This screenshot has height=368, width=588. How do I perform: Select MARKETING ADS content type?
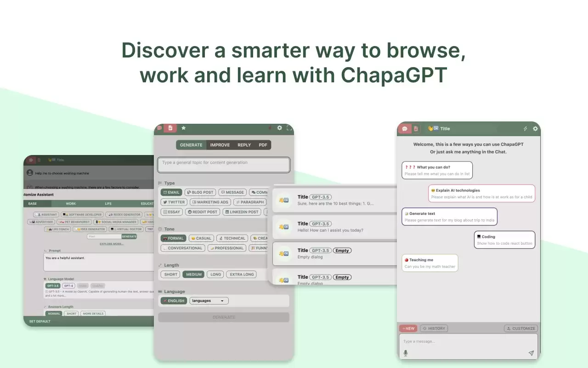[210, 202]
